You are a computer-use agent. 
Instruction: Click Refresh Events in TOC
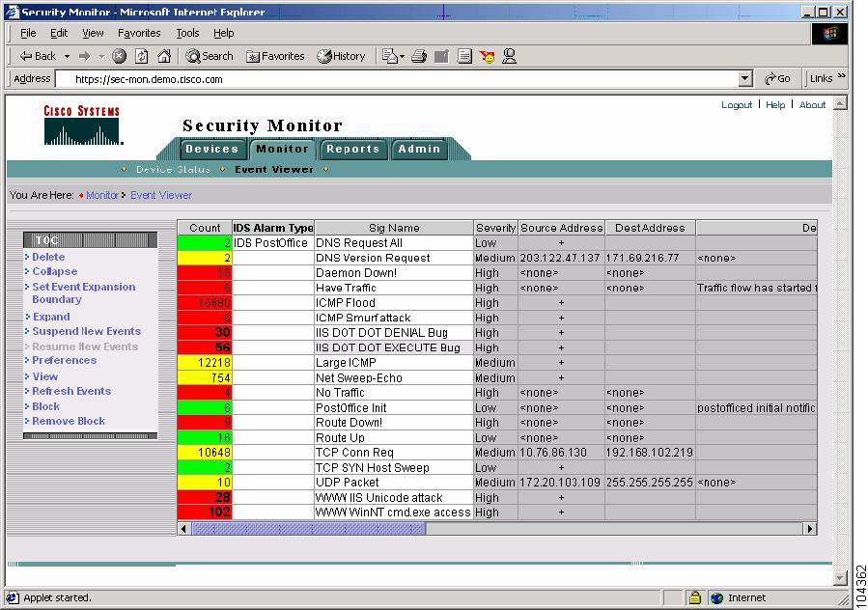71,391
